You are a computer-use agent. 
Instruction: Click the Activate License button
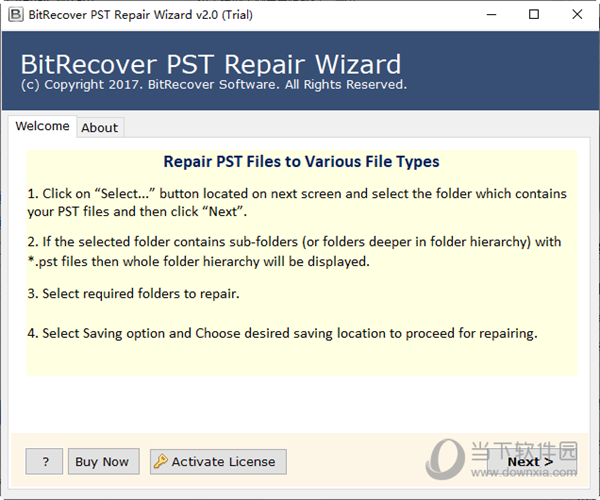(218, 461)
